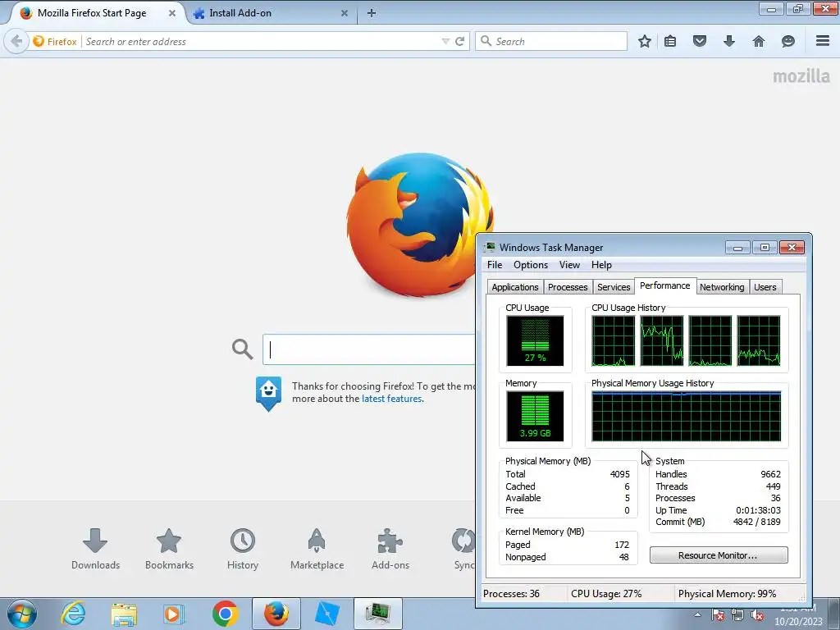This screenshot has width=840, height=630.
Task: Open the Windows Start orb
Action: click(22, 614)
